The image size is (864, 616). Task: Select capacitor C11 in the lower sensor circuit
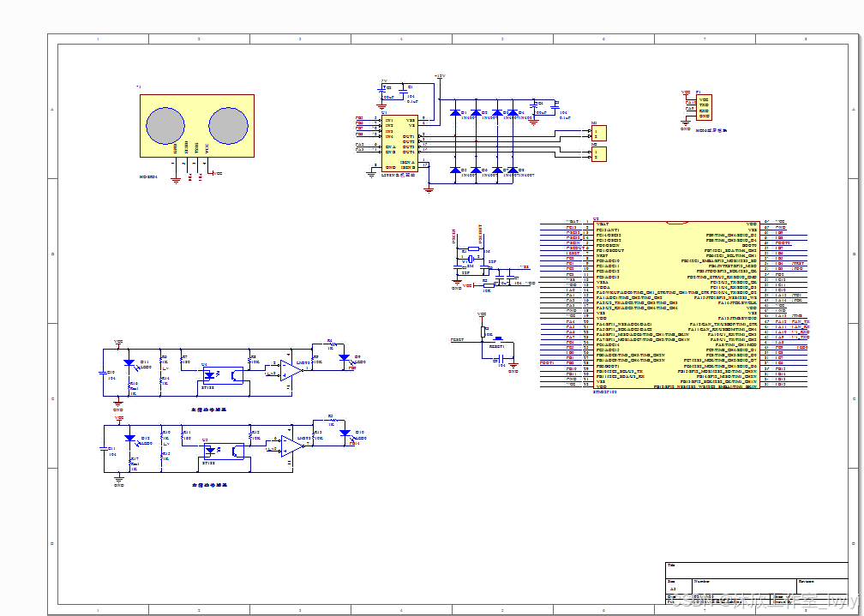[104, 448]
